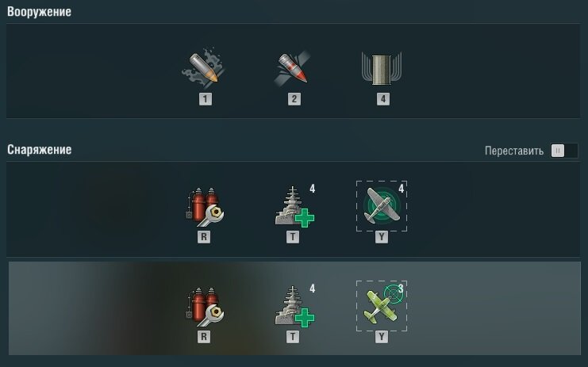The width and height of the screenshot is (588, 367).
Task: Select the armor-piercing shell icon
Action: point(293,68)
